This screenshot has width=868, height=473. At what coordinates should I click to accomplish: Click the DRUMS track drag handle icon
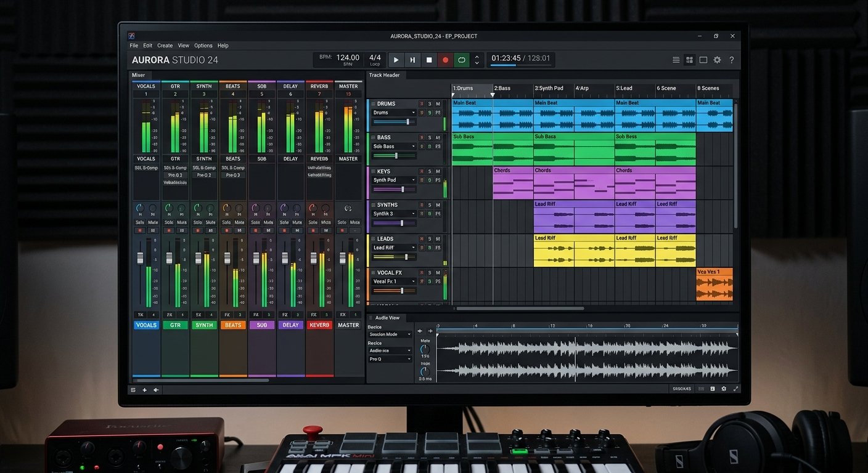[x=373, y=103]
